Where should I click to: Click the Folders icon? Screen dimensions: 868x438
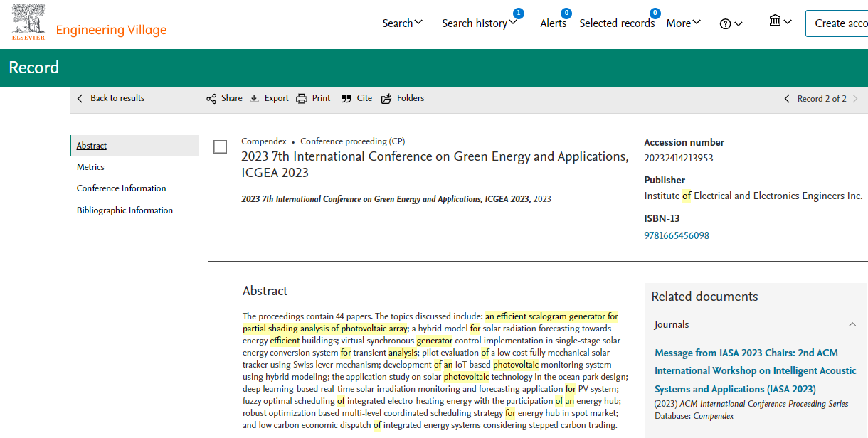386,99
